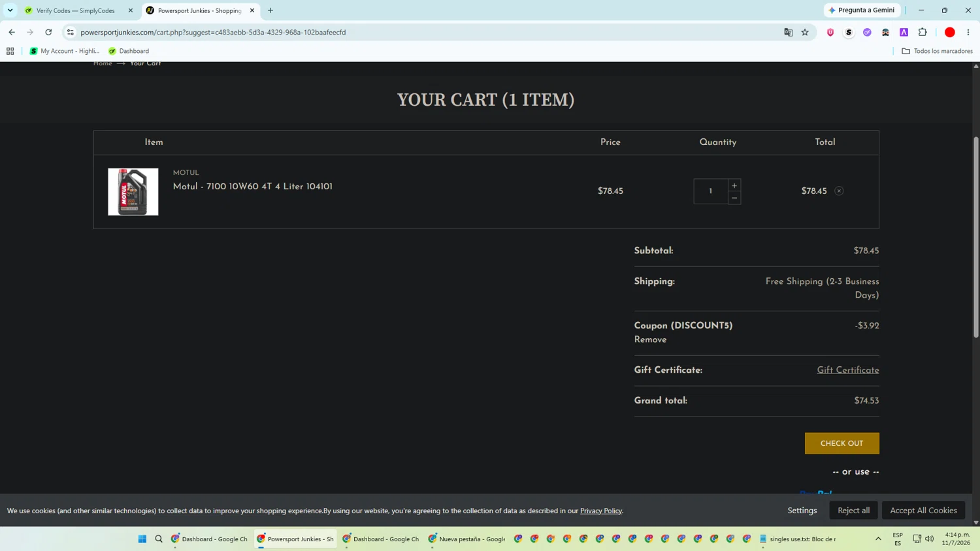980x551 pixels.
Task: Click the Quantity column header
Action: 718,142
